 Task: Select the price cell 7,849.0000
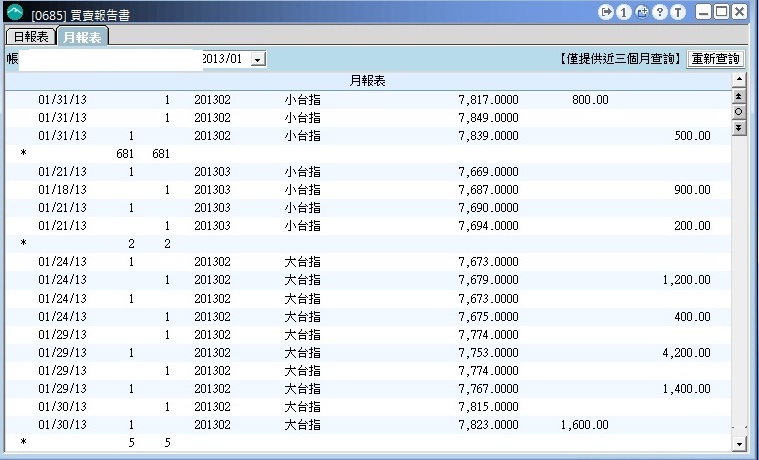coord(488,118)
